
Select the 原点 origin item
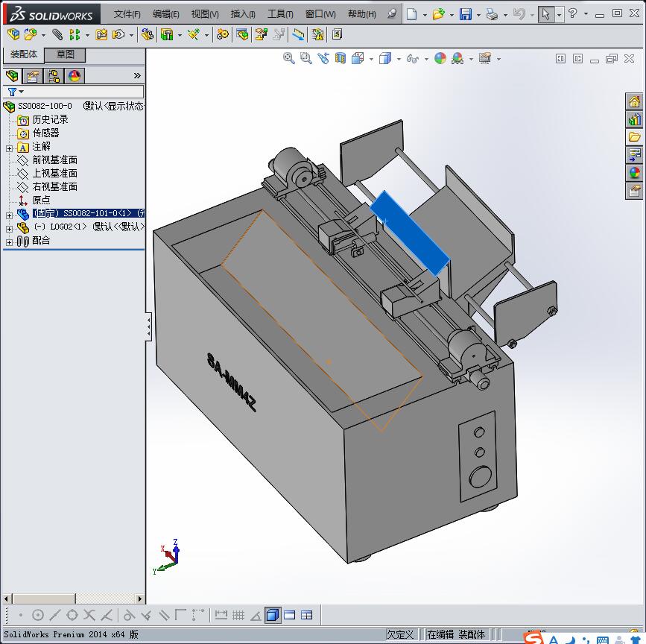[41, 200]
